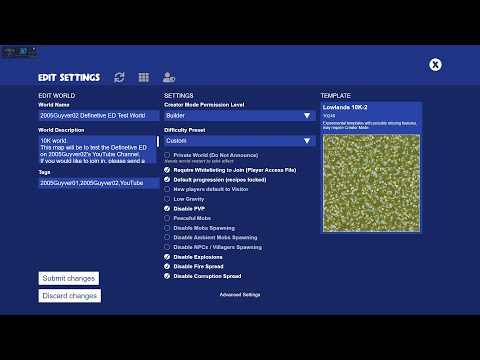Enable Disable Ambient Mobs Spawning
The width and height of the screenshot is (480, 360).
pyautogui.click(x=167, y=237)
